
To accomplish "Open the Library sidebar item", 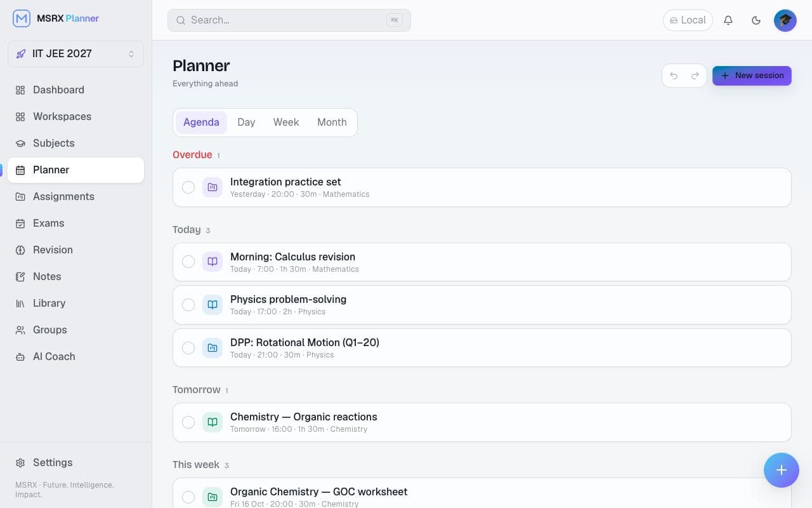I will click(x=75, y=304).
